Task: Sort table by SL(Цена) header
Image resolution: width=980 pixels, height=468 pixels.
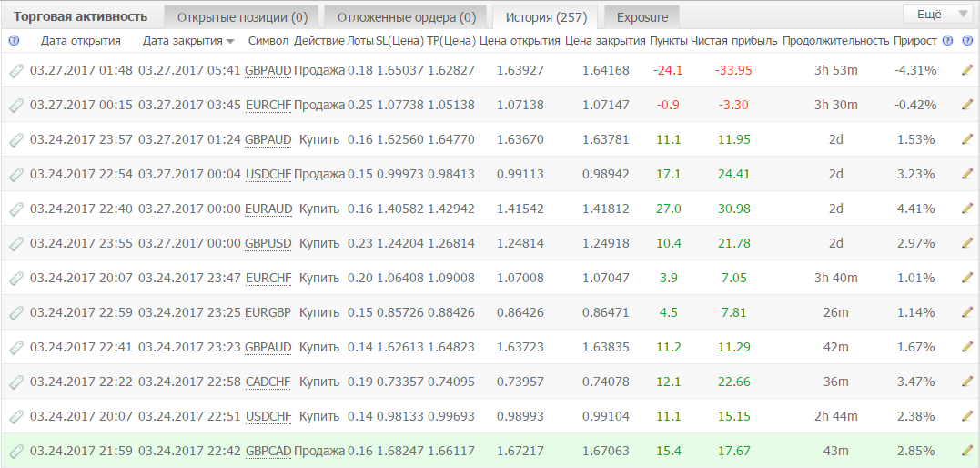Action: click(x=400, y=41)
